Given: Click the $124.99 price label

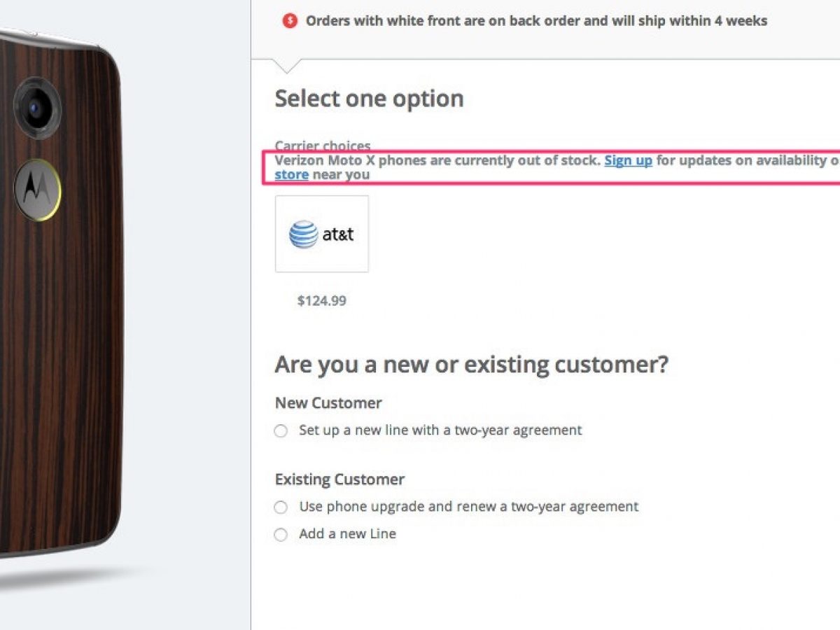Looking at the screenshot, I should [x=321, y=301].
